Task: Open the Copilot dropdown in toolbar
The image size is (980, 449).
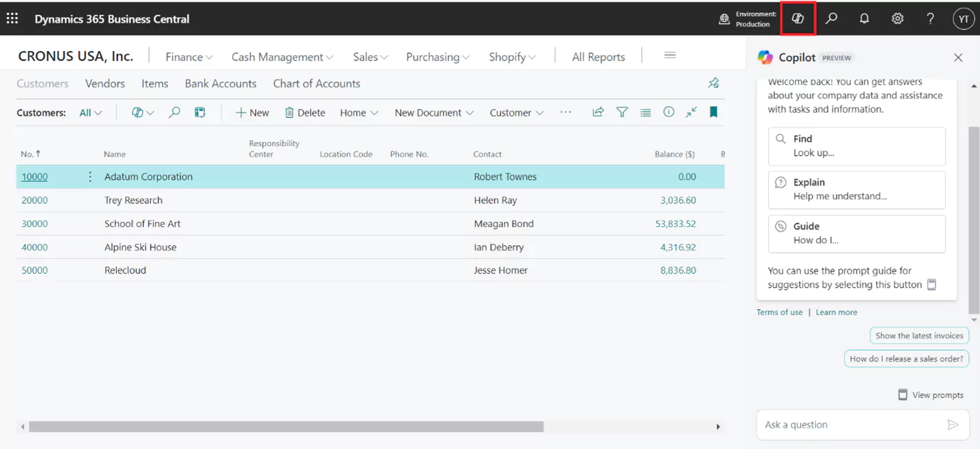Action: pos(143,112)
